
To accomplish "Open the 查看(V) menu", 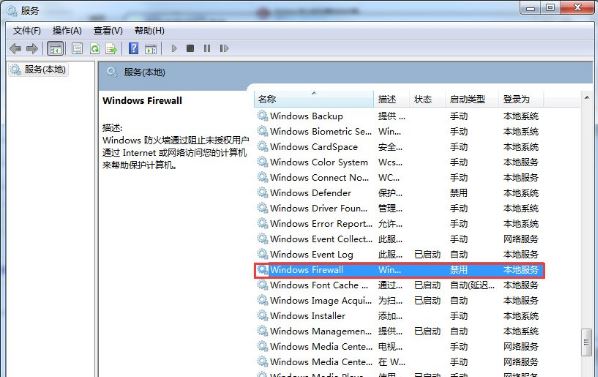I will (108, 30).
